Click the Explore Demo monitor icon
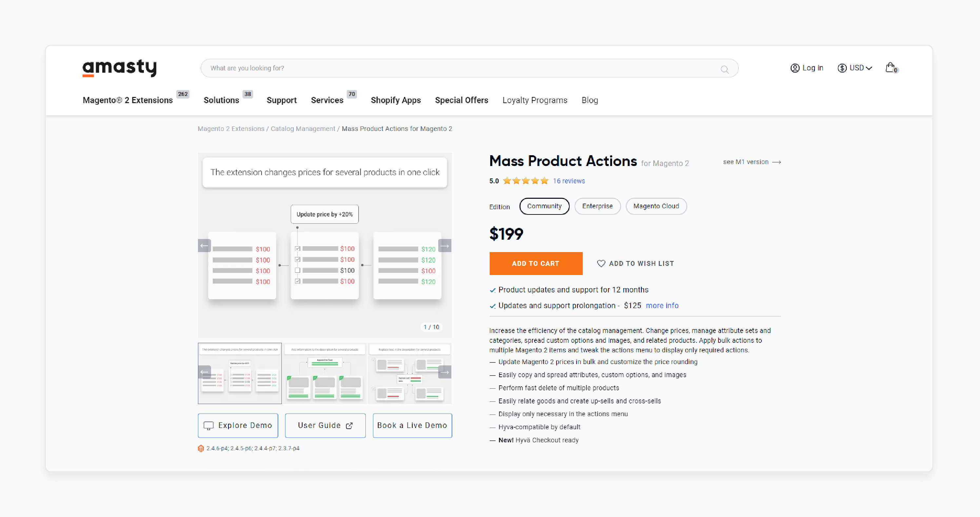 click(x=209, y=426)
